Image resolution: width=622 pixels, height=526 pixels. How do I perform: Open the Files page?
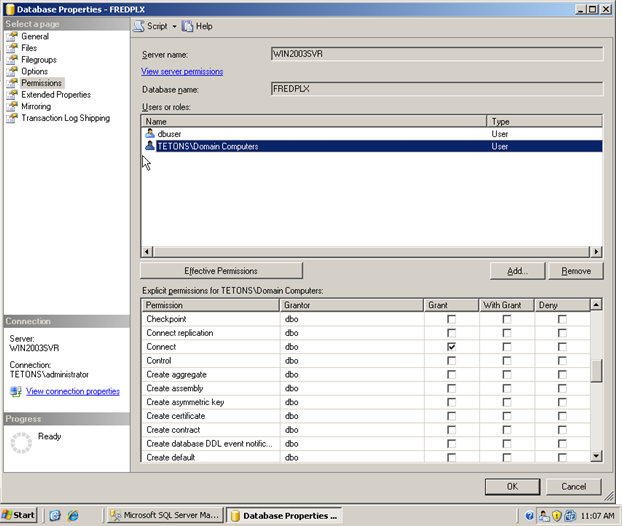pos(29,48)
